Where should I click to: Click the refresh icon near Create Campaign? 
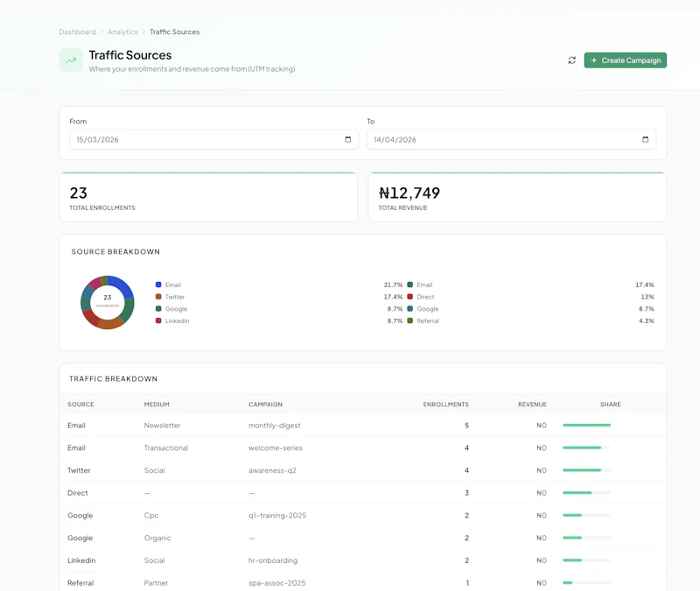(x=572, y=60)
